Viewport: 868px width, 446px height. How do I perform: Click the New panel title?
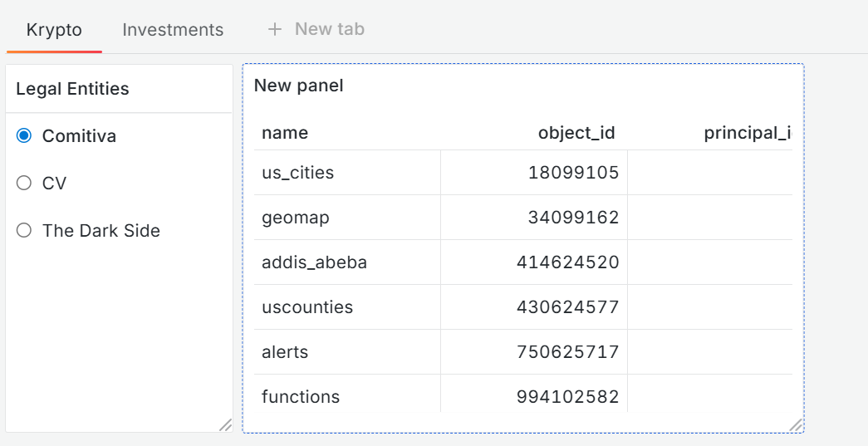pyautogui.click(x=298, y=85)
